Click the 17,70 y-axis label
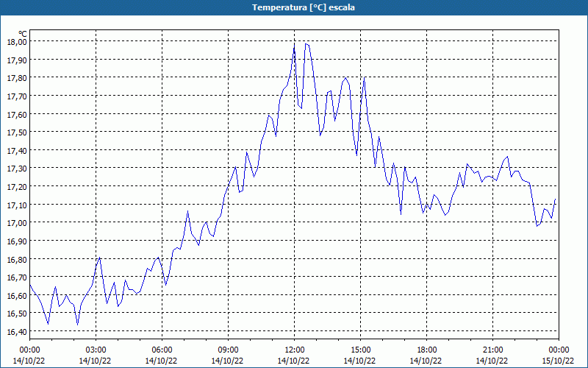This screenshot has height=368, width=588. pyautogui.click(x=17, y=96)
